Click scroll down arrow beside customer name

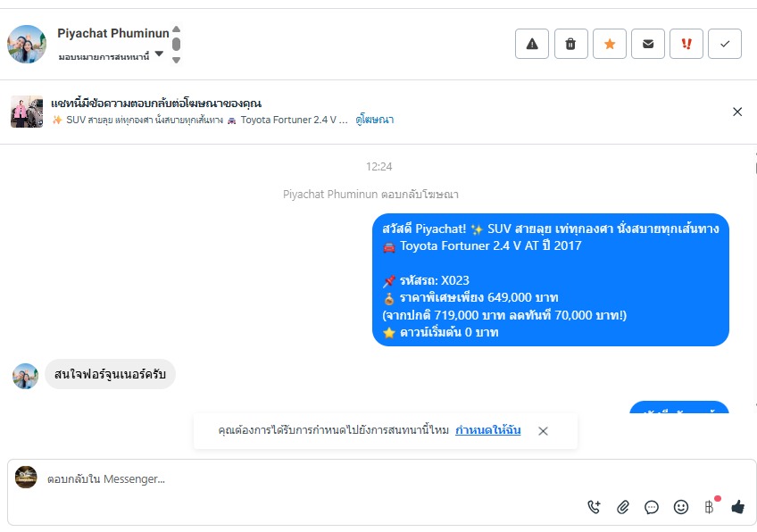coord(176,61)
